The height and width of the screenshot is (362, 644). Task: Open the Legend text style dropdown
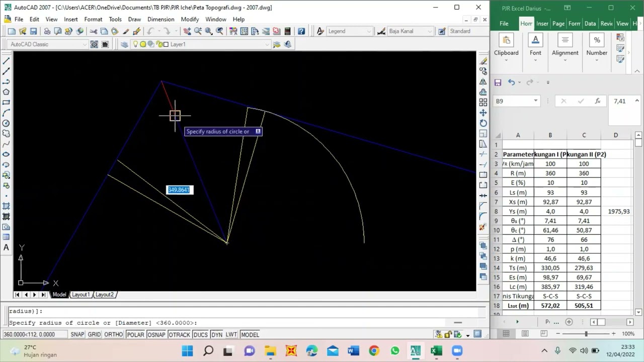[351, 31]
